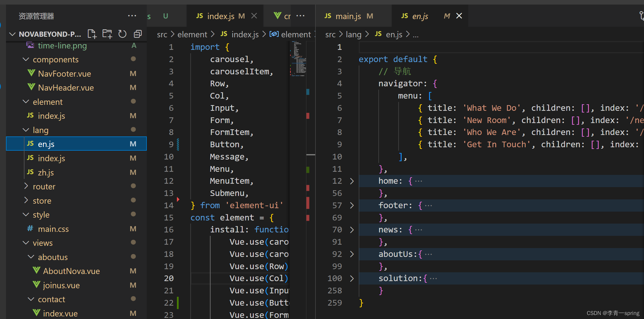Open explorer panel more actions menu

coord(132,16)
